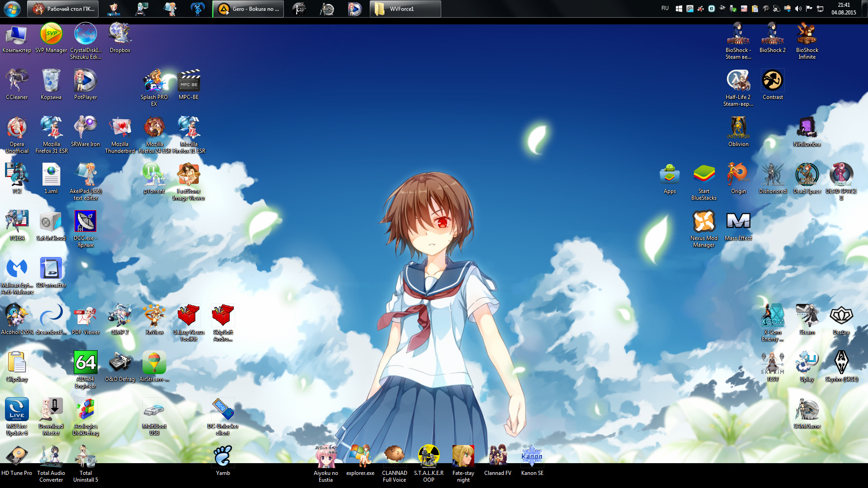Switch to Gero - Bokura no taskbar item
This screenshot has height=488, width=868.
(248, 9)
